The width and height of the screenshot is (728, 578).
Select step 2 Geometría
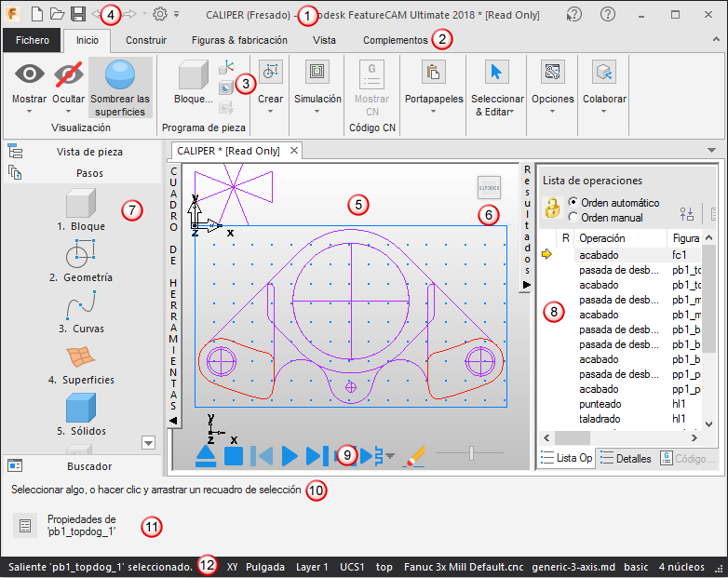[x=81, y=261]
